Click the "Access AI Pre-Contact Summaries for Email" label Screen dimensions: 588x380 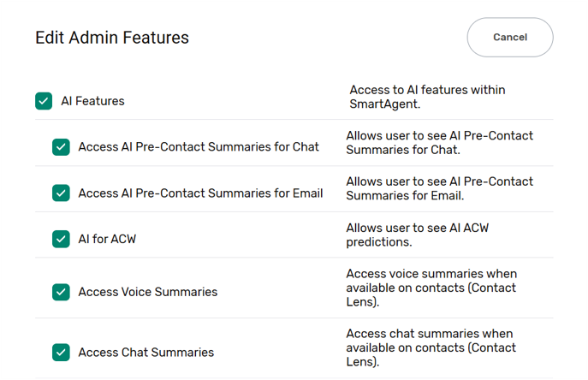pyautogui.click(x=200, y=193)
